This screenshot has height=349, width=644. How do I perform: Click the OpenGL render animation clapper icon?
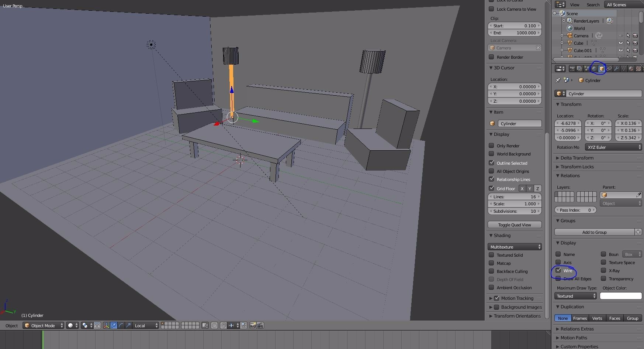click(x=260, y=325)
